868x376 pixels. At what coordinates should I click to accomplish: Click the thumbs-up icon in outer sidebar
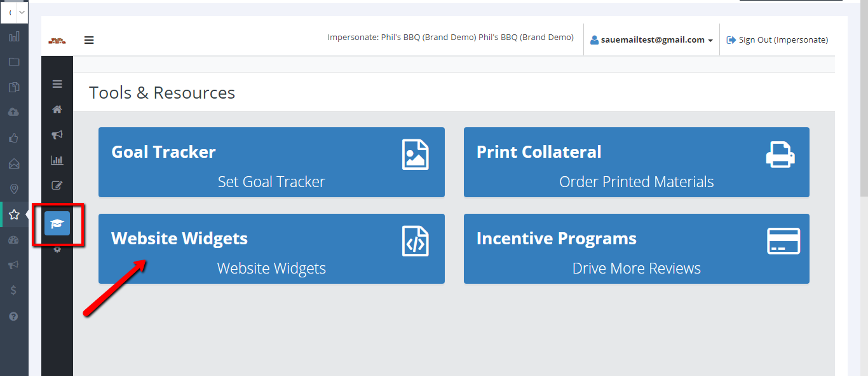coord(14,137)
